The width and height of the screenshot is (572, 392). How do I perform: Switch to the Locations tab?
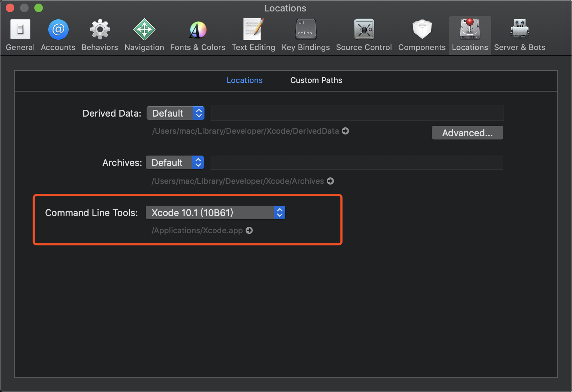pos(245,80)
